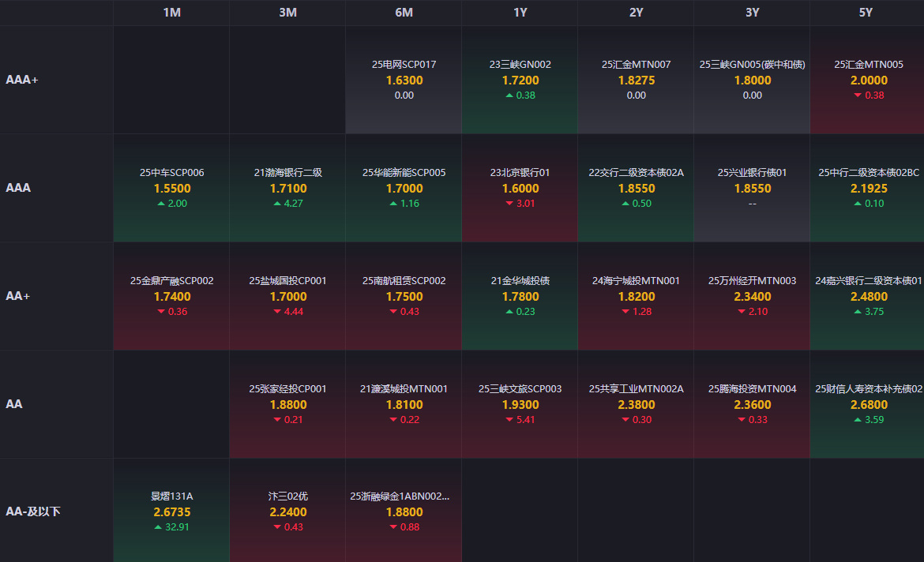924x562 pixels.
Task: Click yield value 1.5500
Action: pos(172,189)
